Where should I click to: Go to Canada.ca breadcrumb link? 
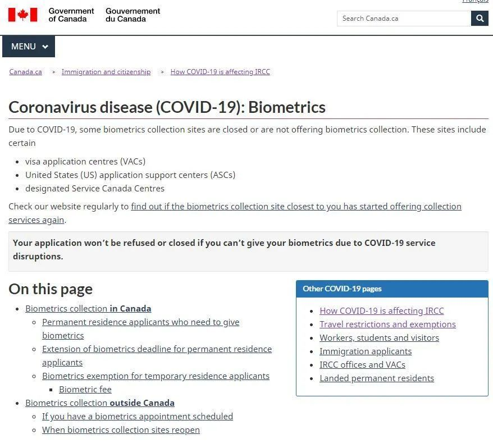tap(25, 72)
